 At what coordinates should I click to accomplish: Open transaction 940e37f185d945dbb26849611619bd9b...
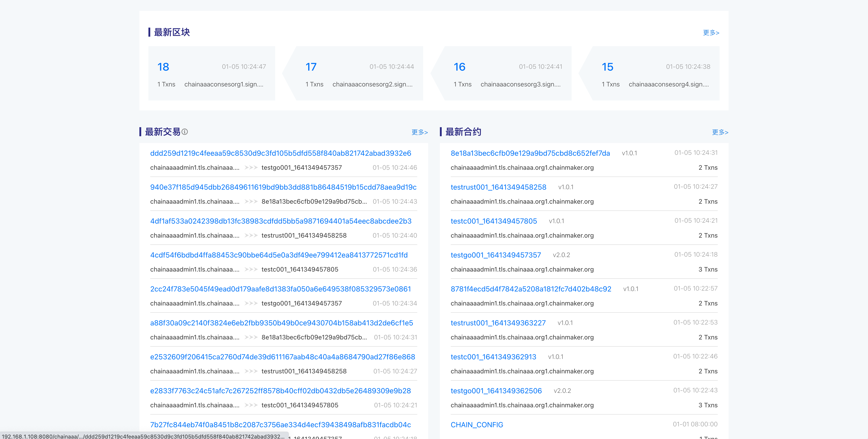[283, 187]
